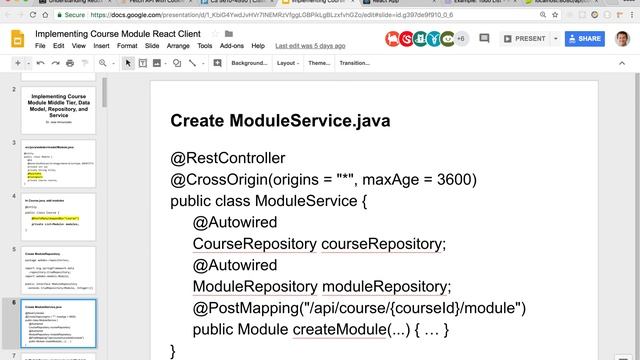This screenshot has height=360, width=640.
Task: Open the Google Slides home icon
Action: (x=17, y=39)
